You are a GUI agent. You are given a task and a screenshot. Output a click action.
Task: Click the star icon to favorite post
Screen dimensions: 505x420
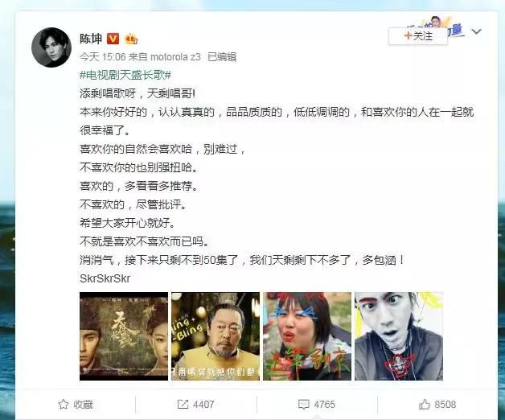coord(63,404)
